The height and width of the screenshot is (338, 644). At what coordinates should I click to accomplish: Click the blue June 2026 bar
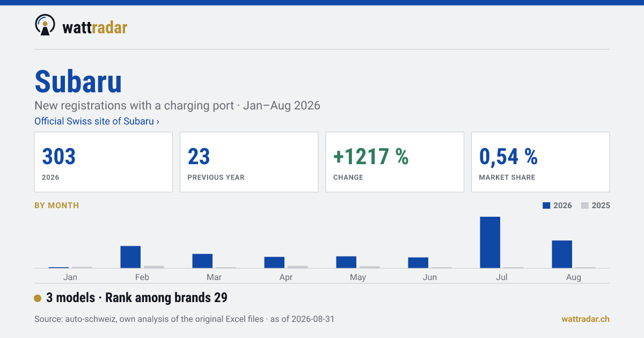point(418,263)
